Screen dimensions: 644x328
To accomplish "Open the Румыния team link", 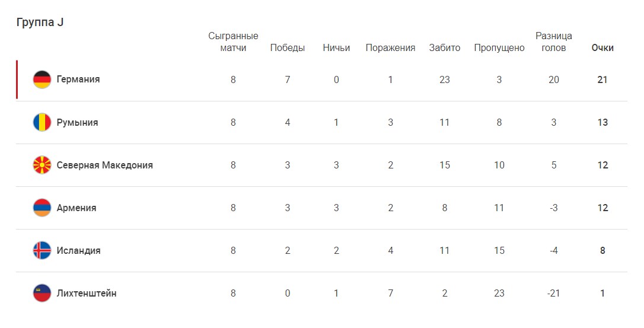I will pos(77,122).
